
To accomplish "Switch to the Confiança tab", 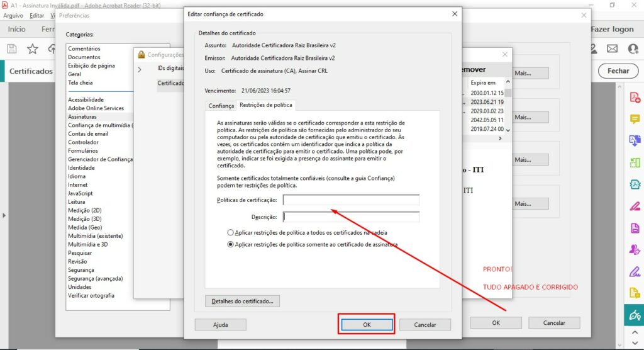I will coord(221,106).
